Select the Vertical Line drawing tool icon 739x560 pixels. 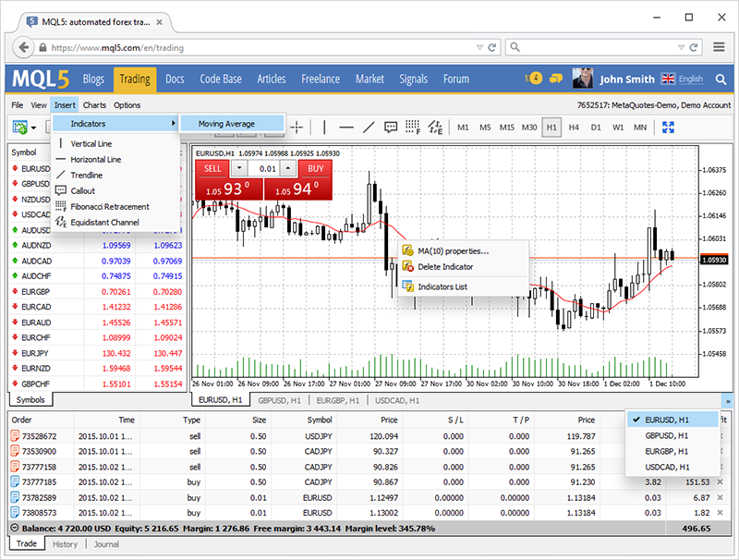tap(325, 127)
